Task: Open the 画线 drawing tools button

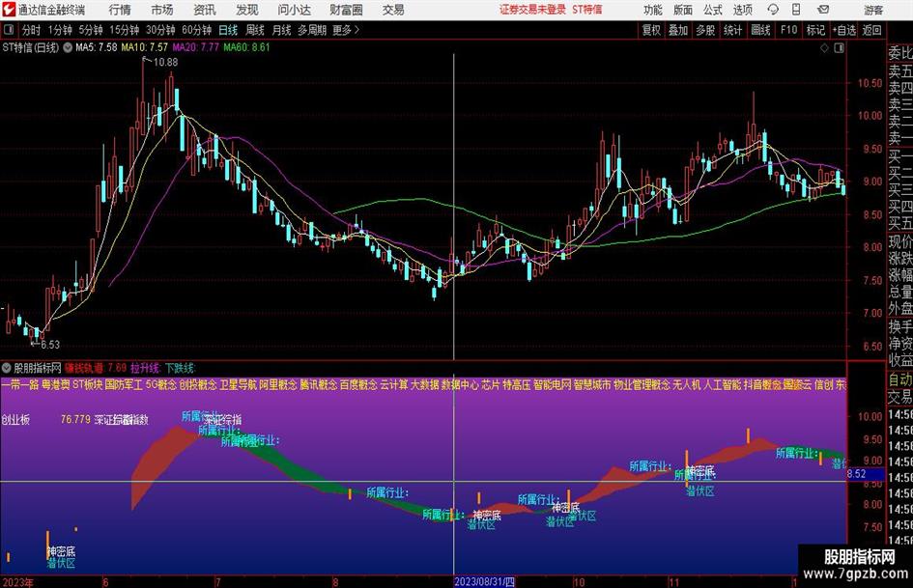Action: [760, 30]
